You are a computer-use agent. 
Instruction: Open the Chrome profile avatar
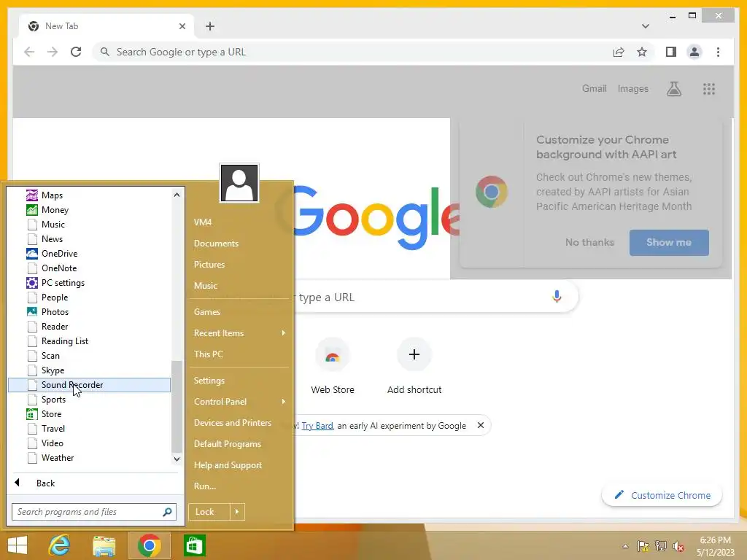pos(694,52)
